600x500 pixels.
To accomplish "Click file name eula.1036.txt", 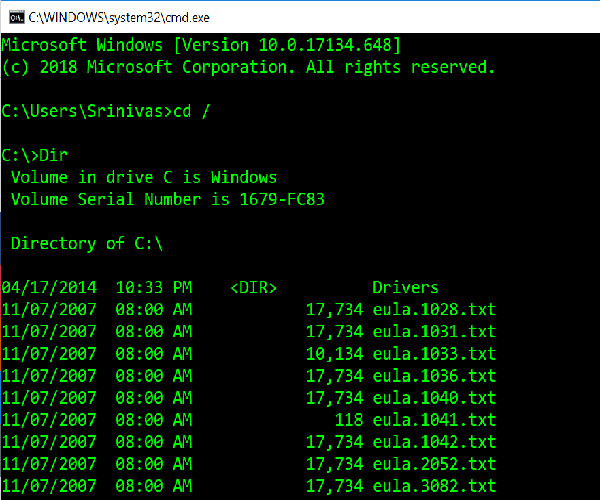I will pyautogui.click(x=434, y=376).
